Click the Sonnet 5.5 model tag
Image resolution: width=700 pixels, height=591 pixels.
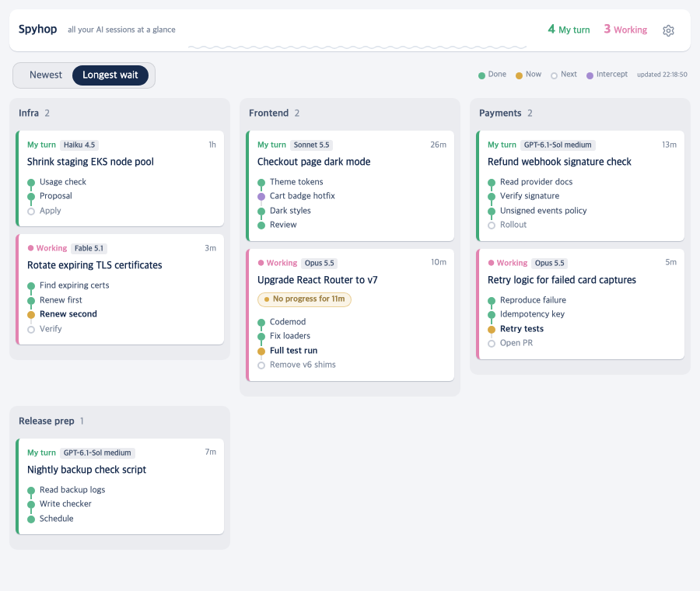click(311, 145)
